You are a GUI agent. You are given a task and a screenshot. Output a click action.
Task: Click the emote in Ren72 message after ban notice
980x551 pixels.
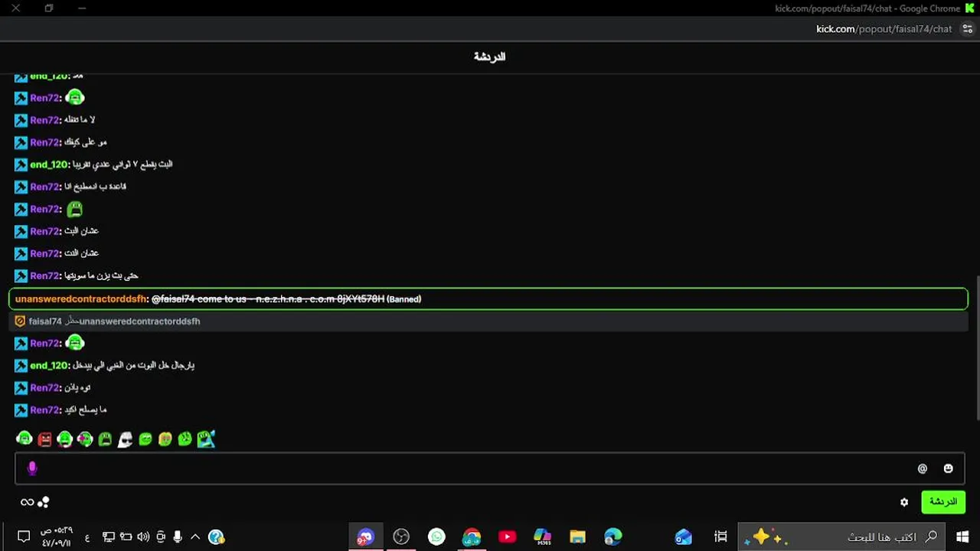click(75, 344)
